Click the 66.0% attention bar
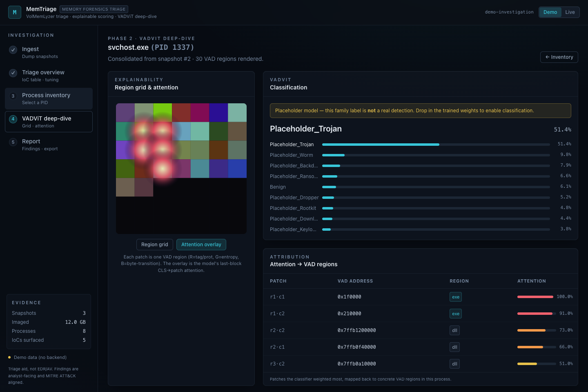 tap(537, 347)
